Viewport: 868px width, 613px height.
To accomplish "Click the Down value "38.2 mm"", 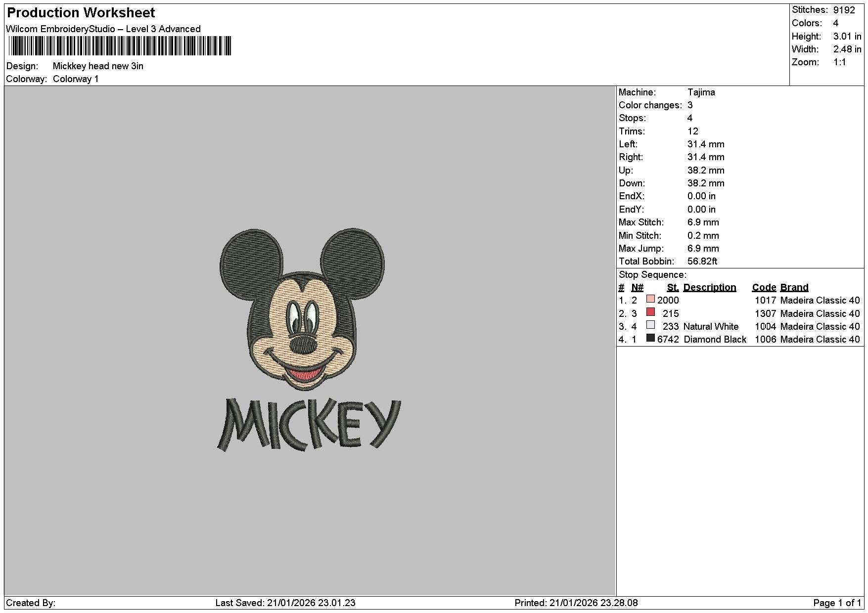I will click(x=706, y=183).
